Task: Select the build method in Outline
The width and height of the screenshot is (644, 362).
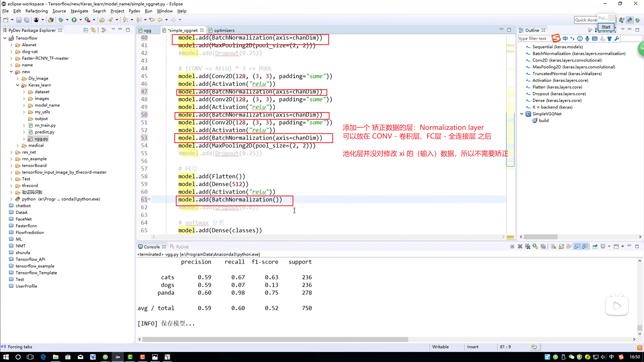Action: click(544, 120)
